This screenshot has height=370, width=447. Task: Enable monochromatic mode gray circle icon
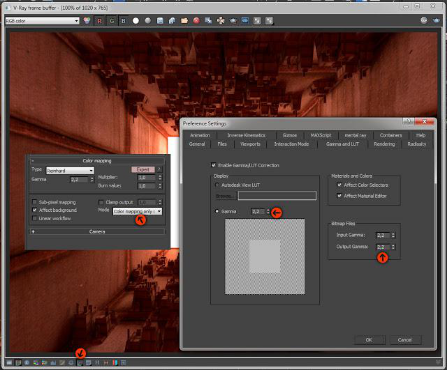pyautogui.click(x=148, y=21)
